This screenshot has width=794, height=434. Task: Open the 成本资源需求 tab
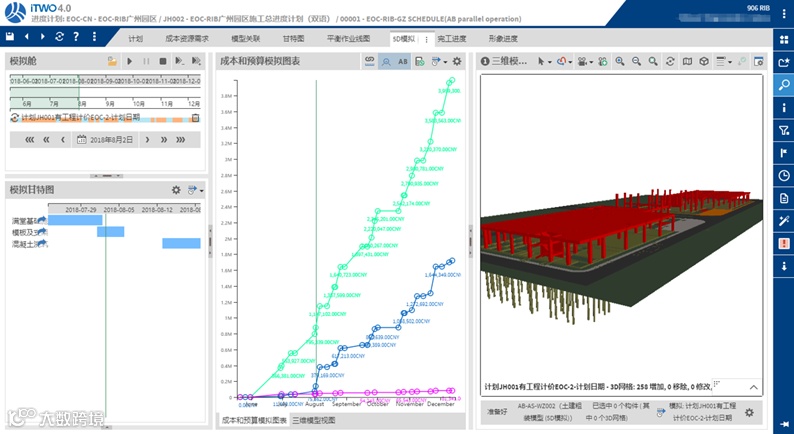[x=187, y=38]
